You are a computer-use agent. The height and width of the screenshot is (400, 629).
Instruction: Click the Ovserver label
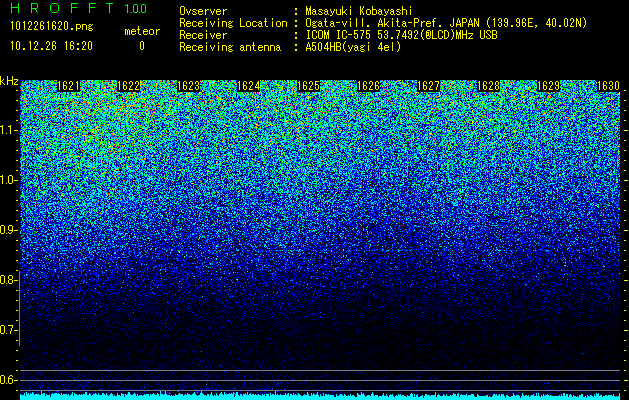[x=203, y=11]
